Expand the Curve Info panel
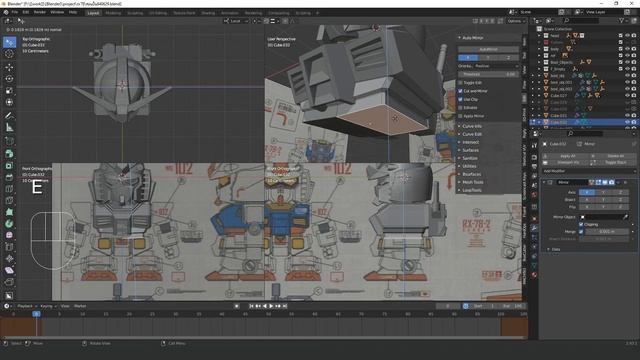The width and height of the screenshot is (640, 360). 472,126
